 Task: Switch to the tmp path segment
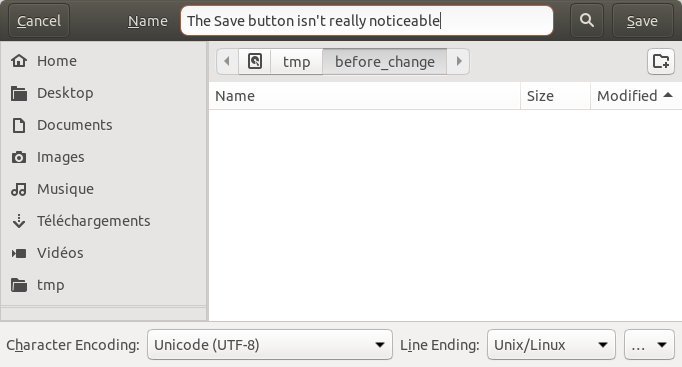click(297, 61)
